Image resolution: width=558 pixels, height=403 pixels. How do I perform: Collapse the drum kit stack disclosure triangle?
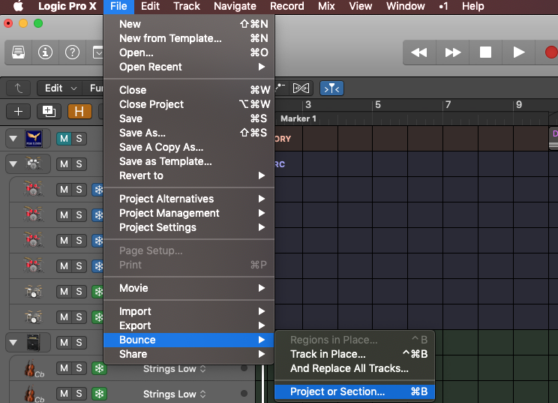[x=13, y=164]
